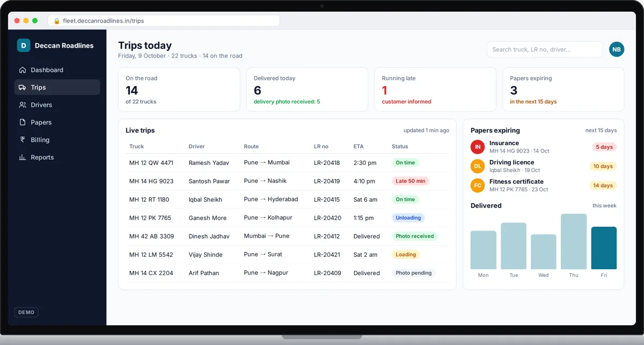Click the Drivers people icon
The width and height of the screenshot is (644, 345).
(23, 105)
